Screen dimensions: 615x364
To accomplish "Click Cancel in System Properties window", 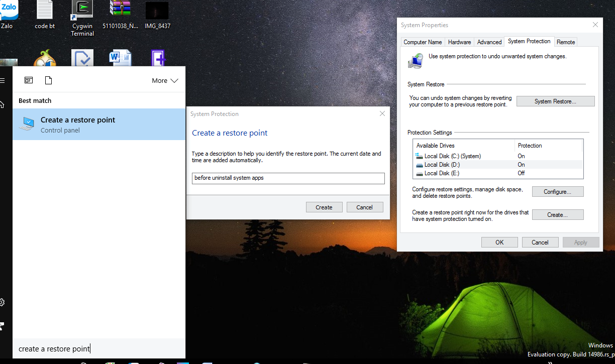I will pyautogui.click(x=540, y=242).
